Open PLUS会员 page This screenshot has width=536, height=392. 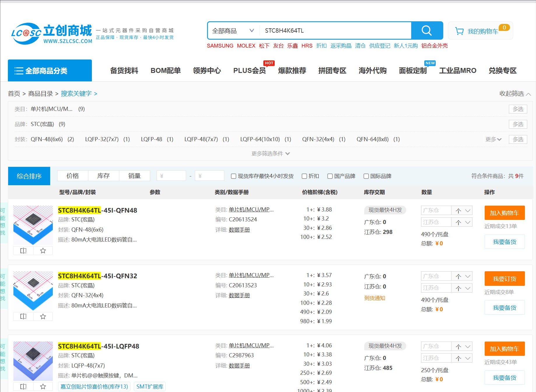(250, 71)
